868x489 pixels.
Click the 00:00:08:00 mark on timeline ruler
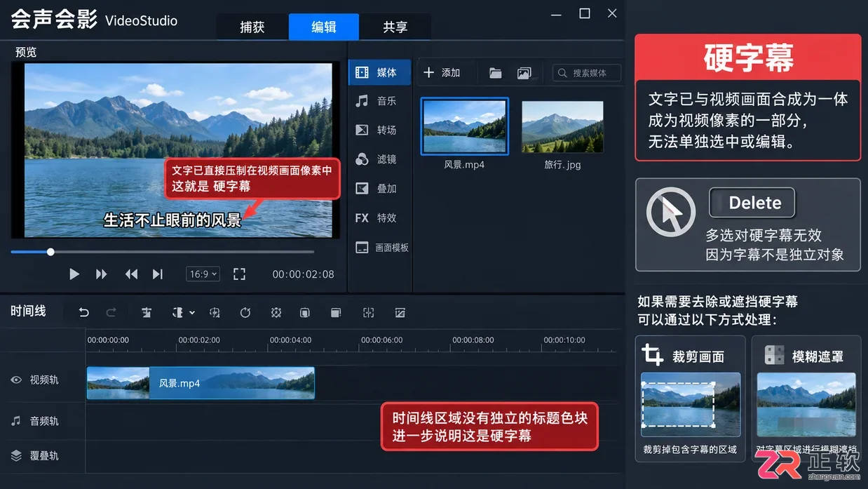pos(473,340)
